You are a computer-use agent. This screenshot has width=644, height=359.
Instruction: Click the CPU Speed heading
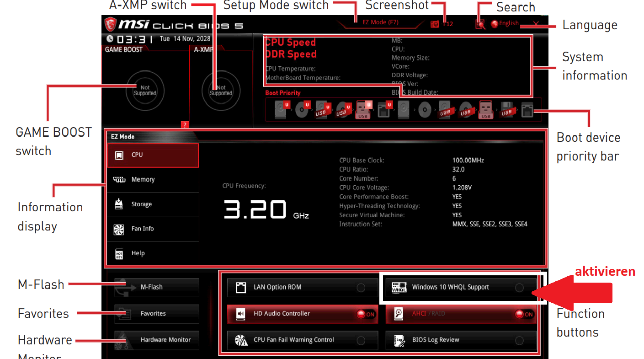[291, 42]
